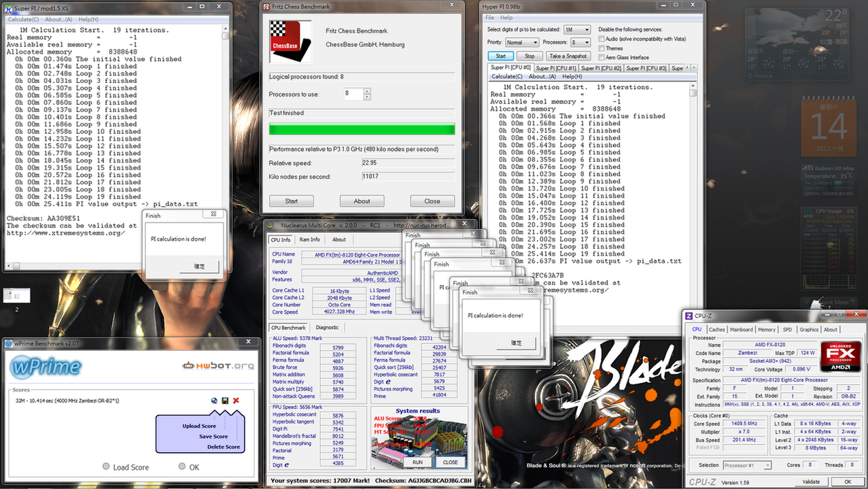Click Start in Fritz Chess Benchmark

291,201
